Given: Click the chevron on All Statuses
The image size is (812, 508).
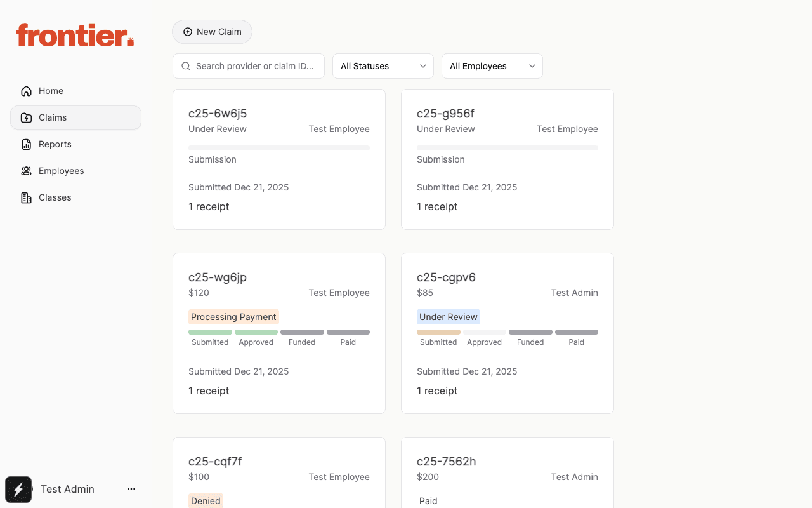Looking at the screenshot, I should pos(423,66).
